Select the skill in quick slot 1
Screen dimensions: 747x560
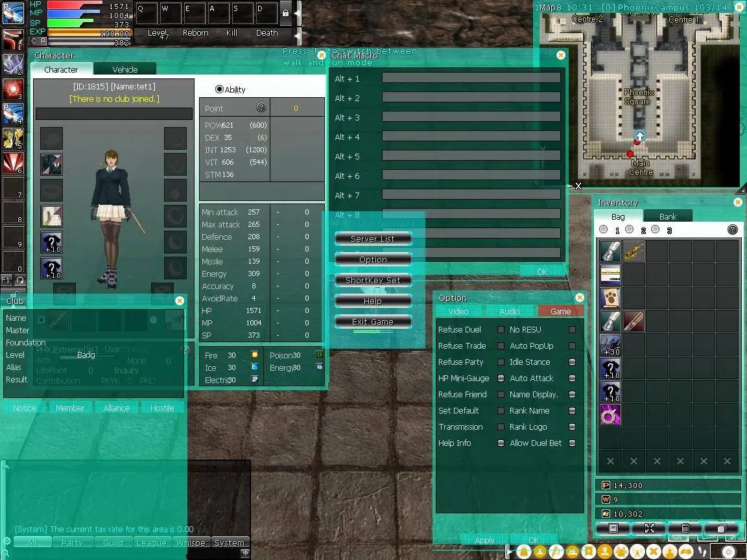pyautogui.click(x=13, y=40)
